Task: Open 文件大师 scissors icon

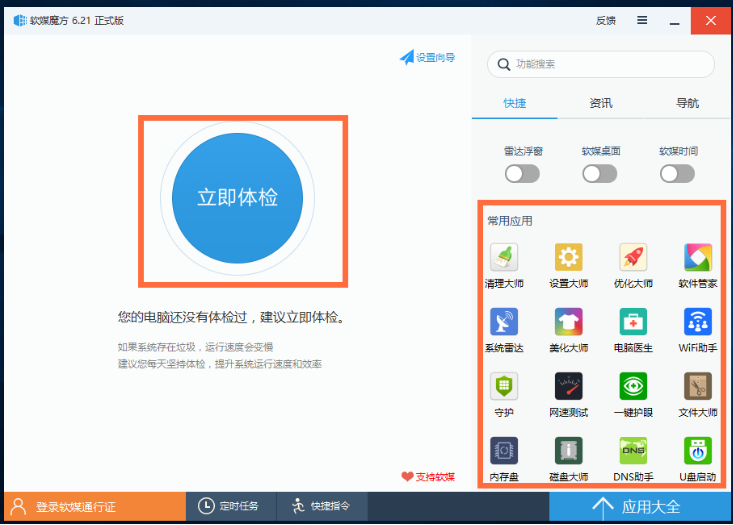Action: coord(697,386)
